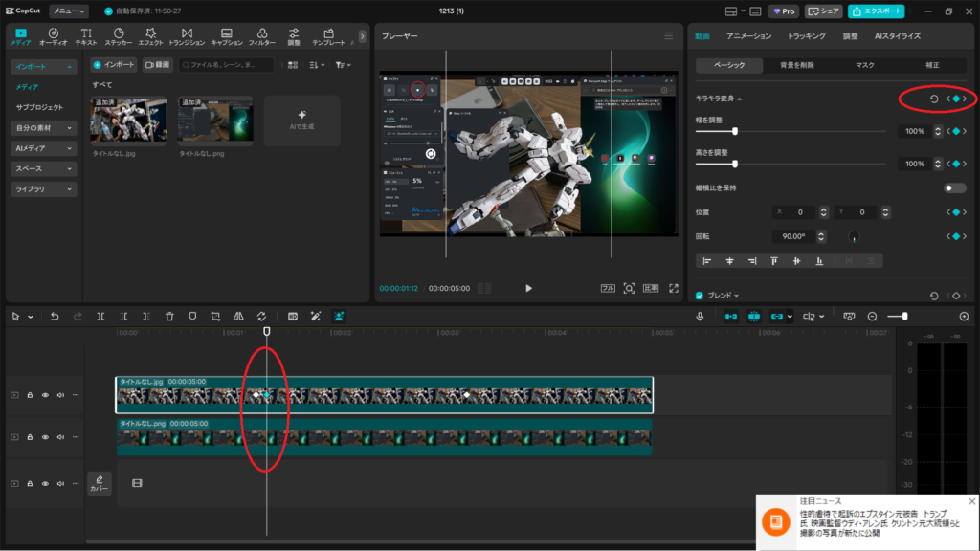This screenshot has width=980, height=551.
Task: Open the トランジション (Transitions) panel
Action: coord(187,36)
